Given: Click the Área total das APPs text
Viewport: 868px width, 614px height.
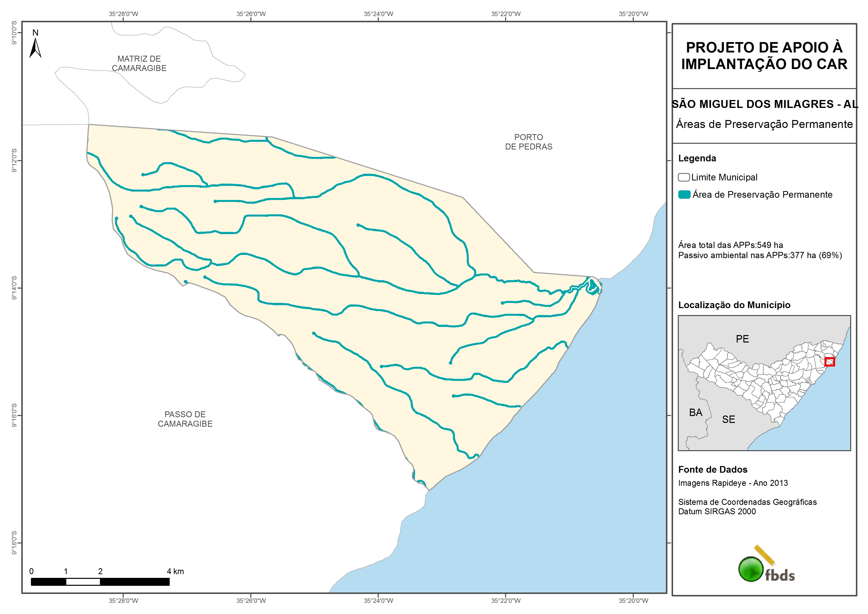Looking at the screenshot, I should [730, 245].
